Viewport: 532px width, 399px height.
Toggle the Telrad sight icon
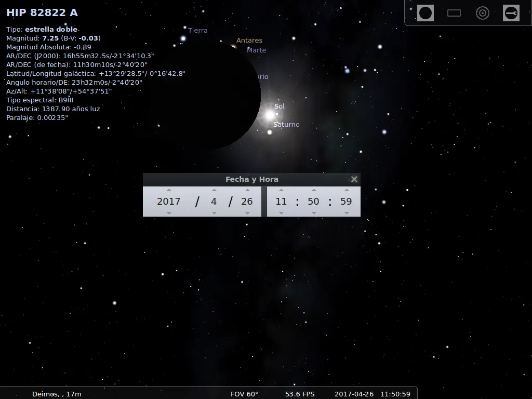point(483,13)
